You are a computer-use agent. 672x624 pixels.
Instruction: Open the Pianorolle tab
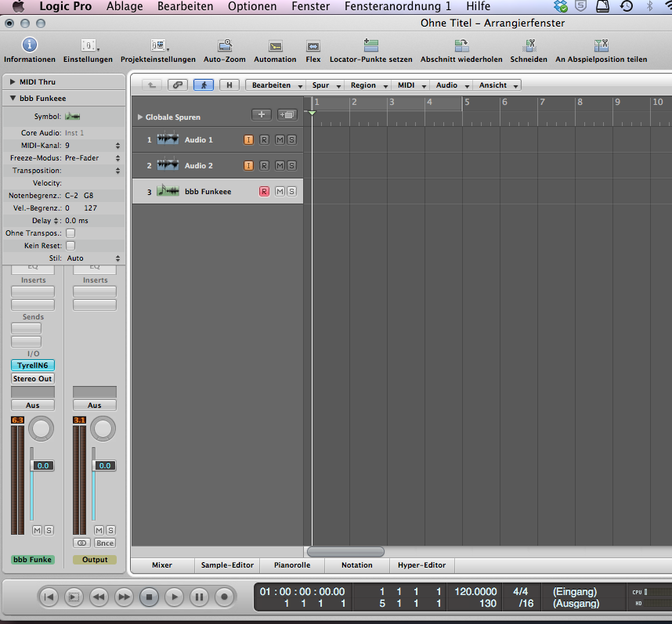pyautogui.click(x=292, y=565)
